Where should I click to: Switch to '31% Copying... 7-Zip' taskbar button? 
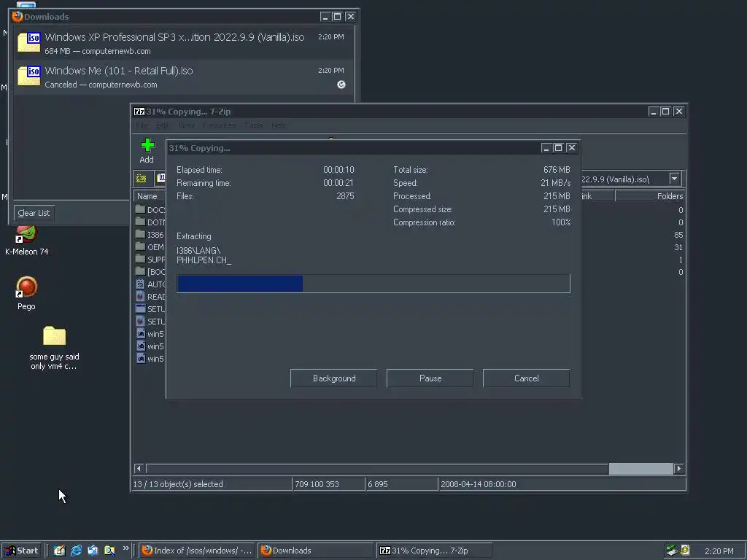pyautogui.click(x=434, y=551)
